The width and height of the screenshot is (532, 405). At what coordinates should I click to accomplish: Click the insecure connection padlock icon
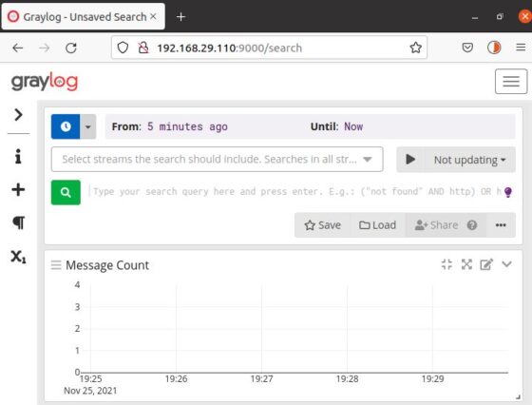(143, 48)
